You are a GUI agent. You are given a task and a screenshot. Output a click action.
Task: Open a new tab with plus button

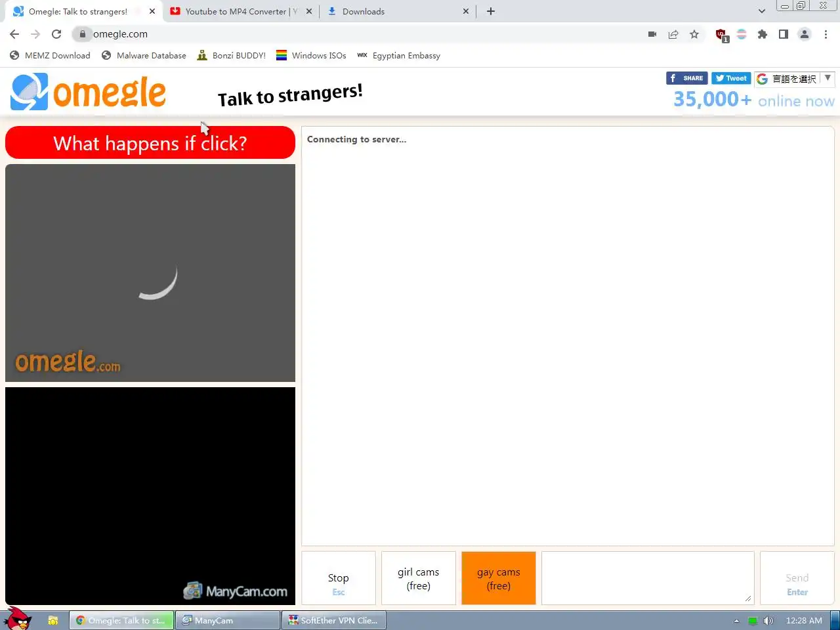491,11
